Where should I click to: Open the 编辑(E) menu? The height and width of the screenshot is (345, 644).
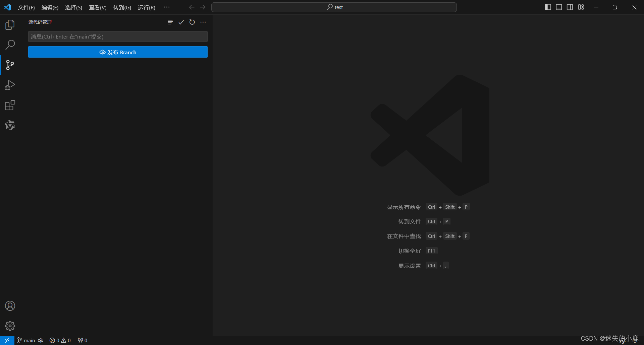pos(50,7)
